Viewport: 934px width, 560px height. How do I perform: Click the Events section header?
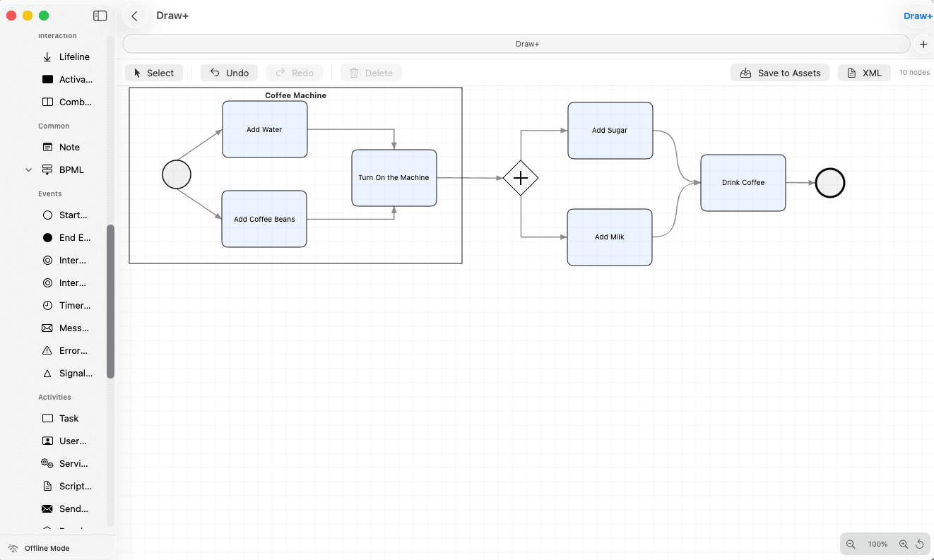tap(49, 193)
